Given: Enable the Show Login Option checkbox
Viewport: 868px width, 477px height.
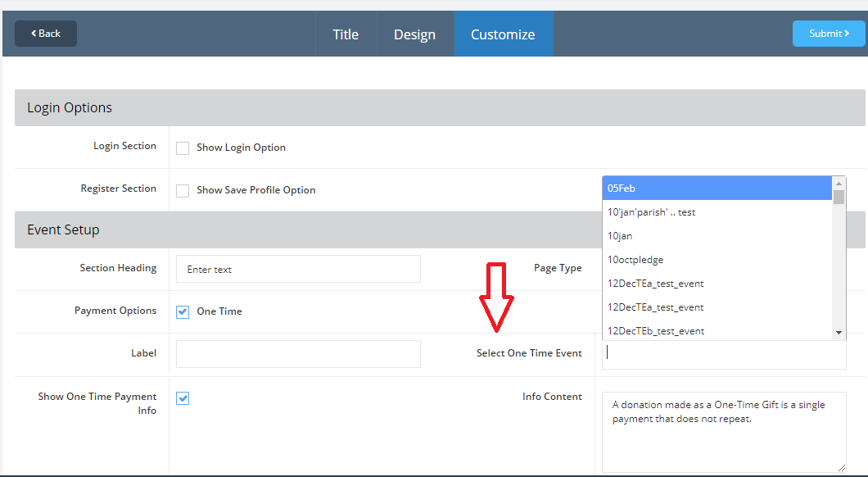Looking at the screenshot, I should (183, 148).
